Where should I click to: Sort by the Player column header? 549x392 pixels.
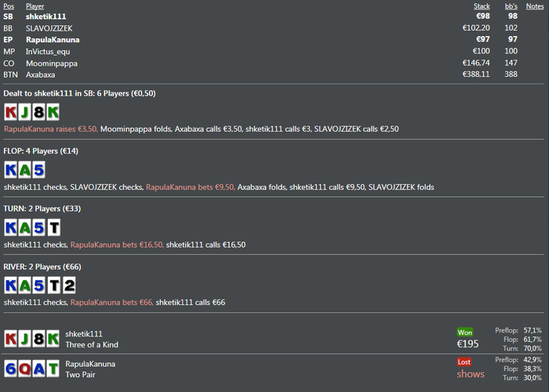35,6
